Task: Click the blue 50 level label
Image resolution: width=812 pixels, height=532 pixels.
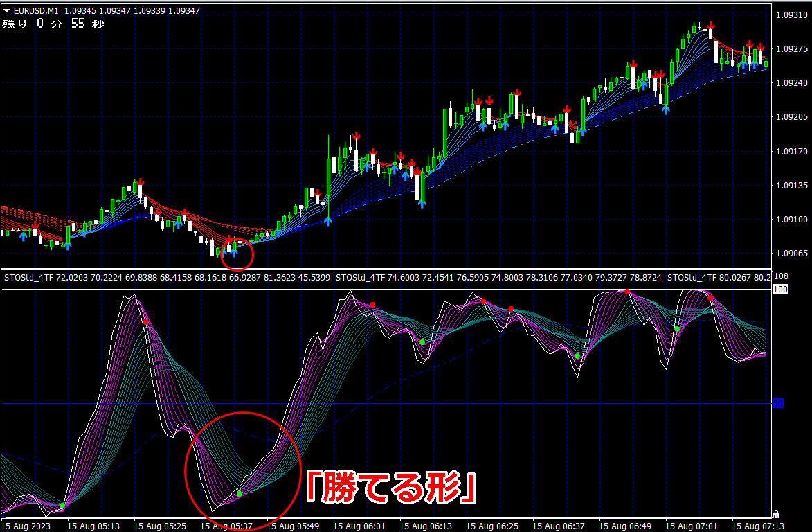Action: tap(778, 404)
